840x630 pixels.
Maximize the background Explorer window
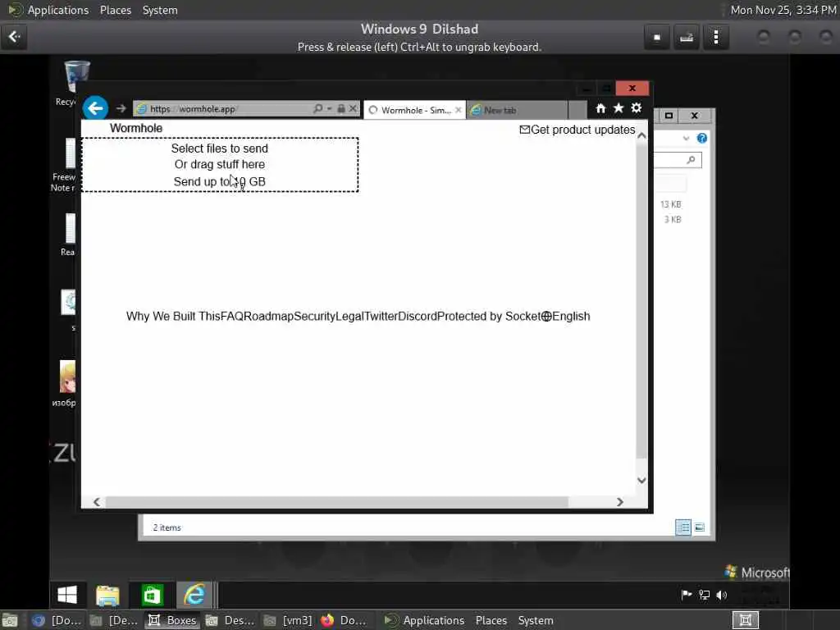pos(669,115)
